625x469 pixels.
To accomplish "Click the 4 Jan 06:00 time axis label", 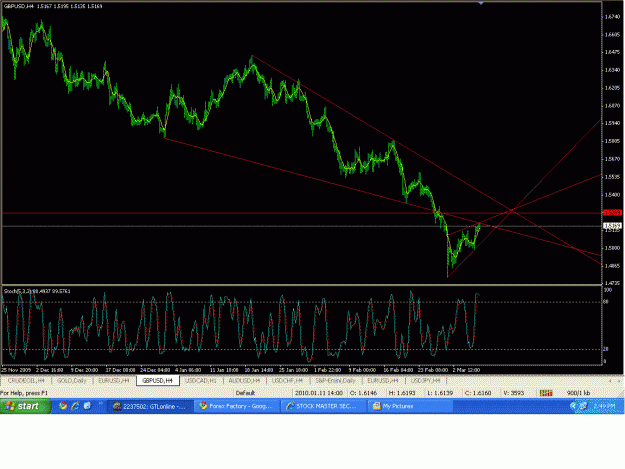I will (x=188, y=370).
